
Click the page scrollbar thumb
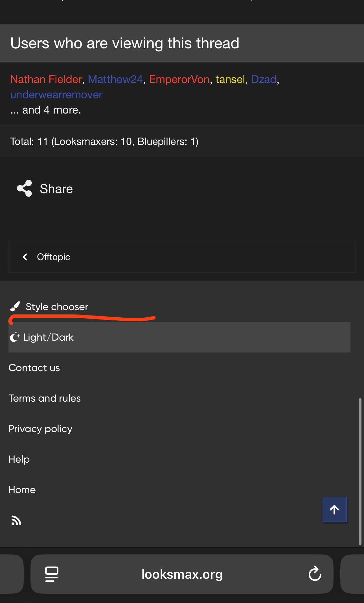pos(360,471)
